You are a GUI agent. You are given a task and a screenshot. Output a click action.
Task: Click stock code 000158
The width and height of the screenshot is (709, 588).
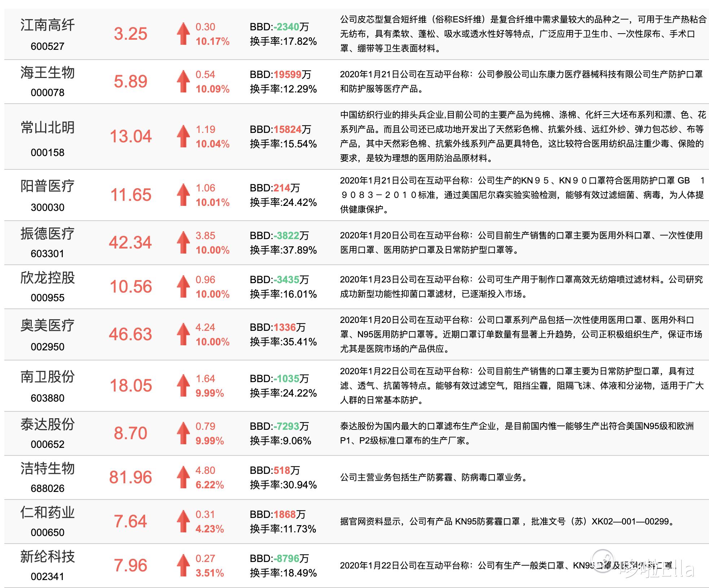48,152
